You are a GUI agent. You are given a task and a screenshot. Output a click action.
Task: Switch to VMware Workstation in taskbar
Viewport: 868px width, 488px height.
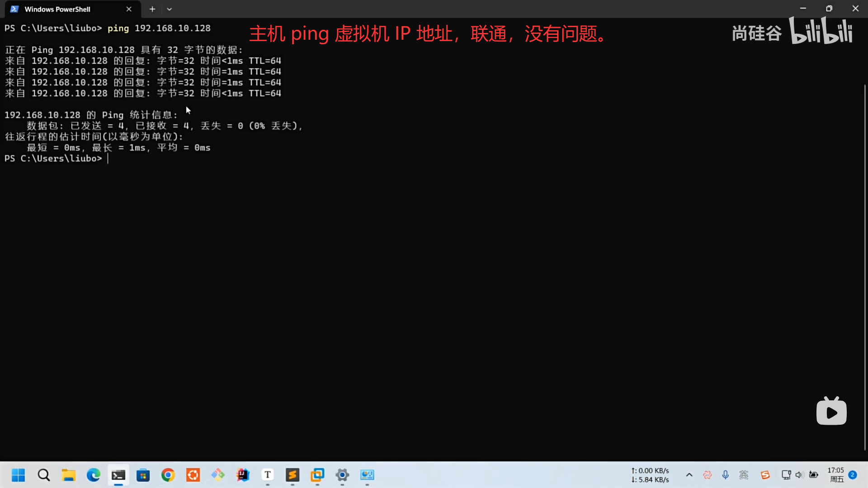(x=317, y=475)
